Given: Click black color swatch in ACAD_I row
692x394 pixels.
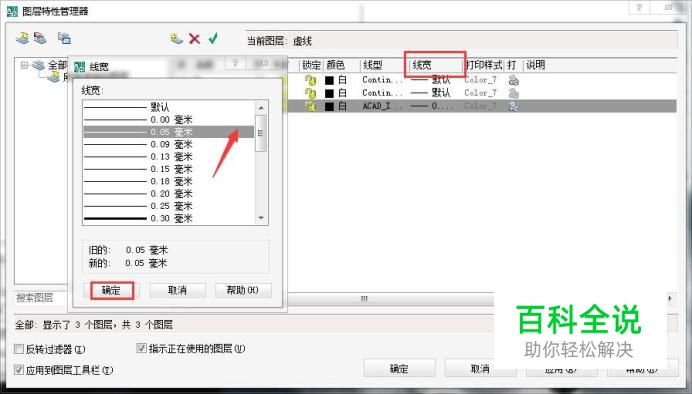Looking at the screenshot, I should click(x=329, y=106).
